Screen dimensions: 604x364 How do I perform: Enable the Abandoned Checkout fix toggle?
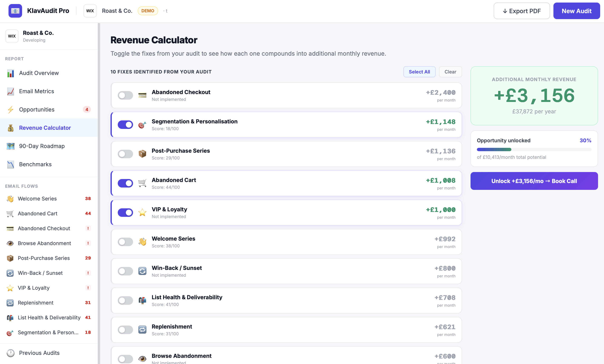point(125,96)
